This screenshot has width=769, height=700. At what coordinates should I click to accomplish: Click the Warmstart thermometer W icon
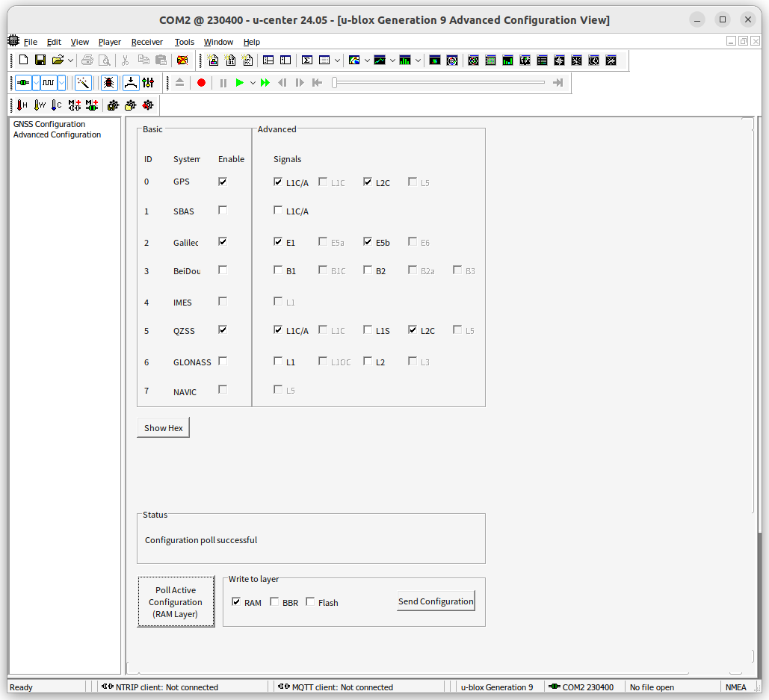click(x=40, y=105)
